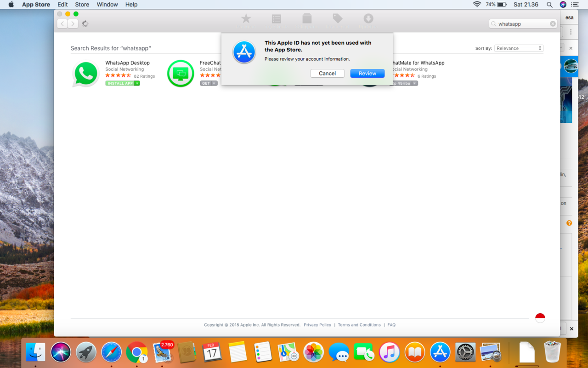Open the Edit menu
The image size is (588, 368).
[62, 5]
